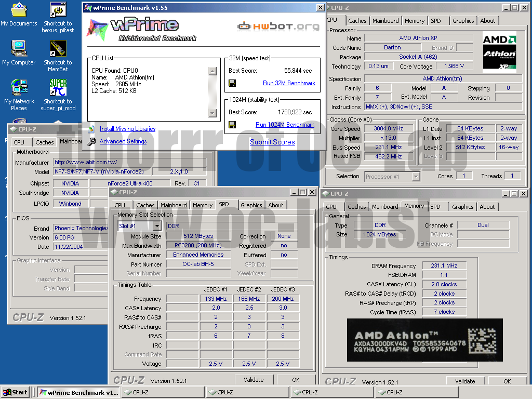The image size is (532, 399).
Task: Open Advanced Settings link
Action: (123, 141)
